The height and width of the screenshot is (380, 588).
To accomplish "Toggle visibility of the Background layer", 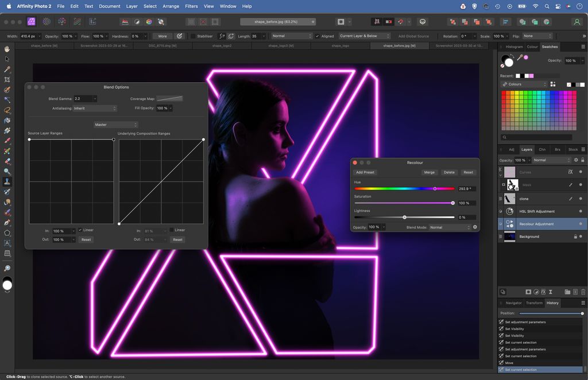I will coord(580,236).
